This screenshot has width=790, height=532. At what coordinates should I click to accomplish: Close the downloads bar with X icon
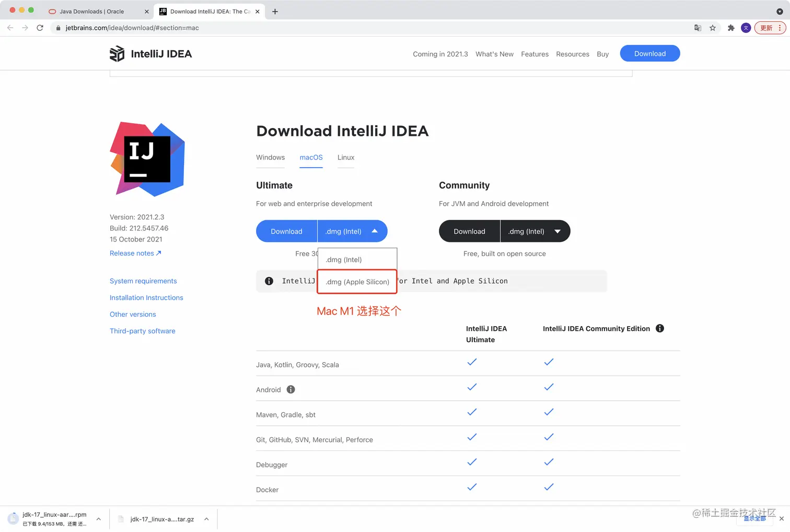coord(781,519)
